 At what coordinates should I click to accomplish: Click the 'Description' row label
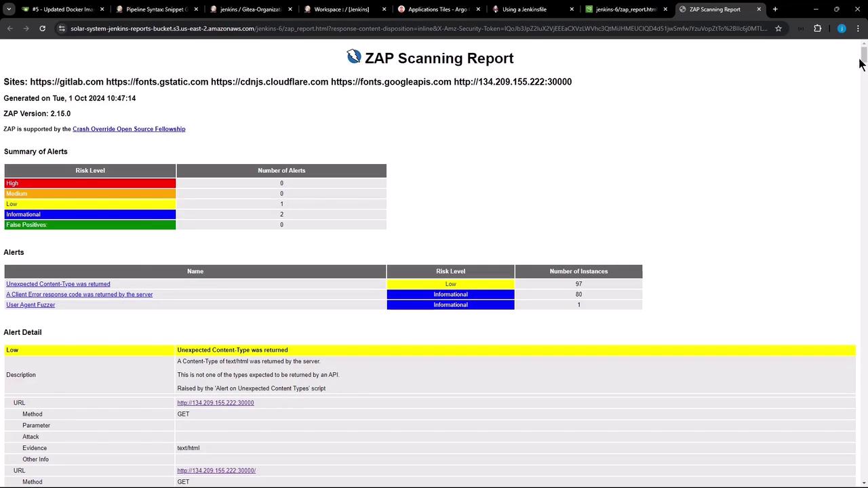pyautogui.click(x=21, y=375)
